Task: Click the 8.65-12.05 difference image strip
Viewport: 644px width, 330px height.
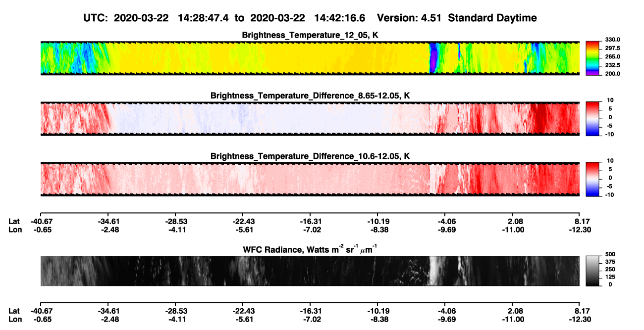Action: [x=310, y=119]
